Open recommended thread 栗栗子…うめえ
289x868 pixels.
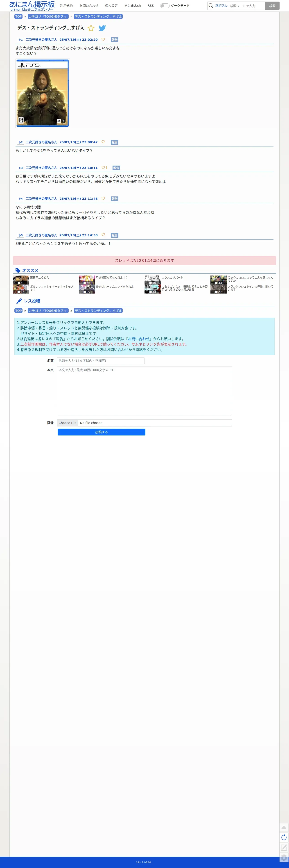(40, 278)
